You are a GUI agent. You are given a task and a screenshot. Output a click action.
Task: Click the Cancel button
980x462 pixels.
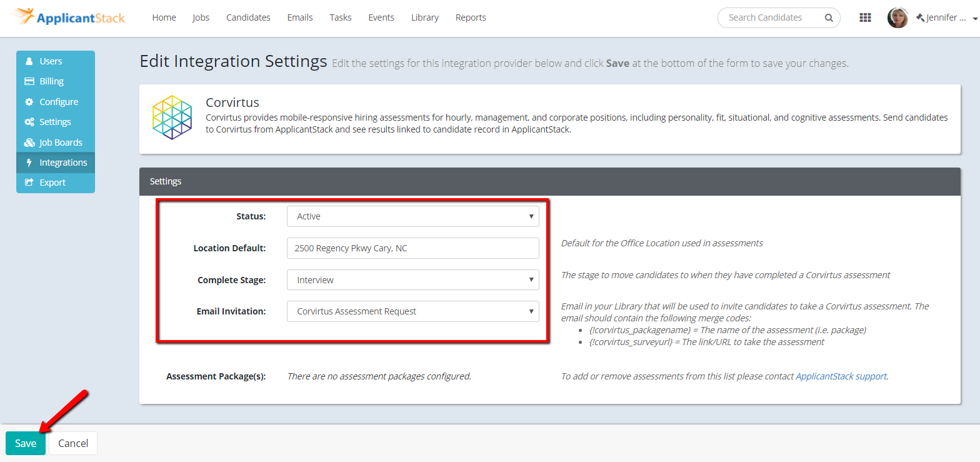point(73,443)
